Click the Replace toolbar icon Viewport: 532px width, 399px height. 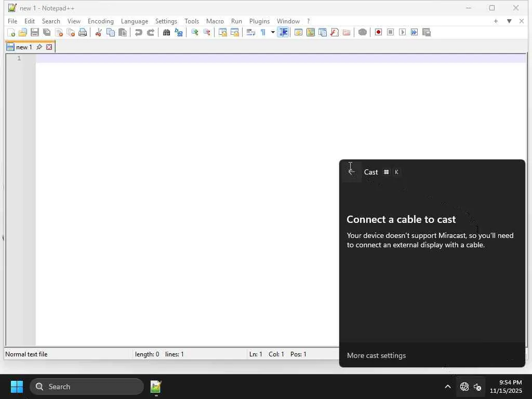(179, 32)
